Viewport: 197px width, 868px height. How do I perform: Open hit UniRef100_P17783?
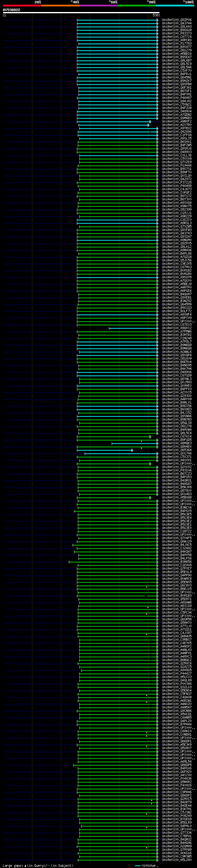(177, 43)
